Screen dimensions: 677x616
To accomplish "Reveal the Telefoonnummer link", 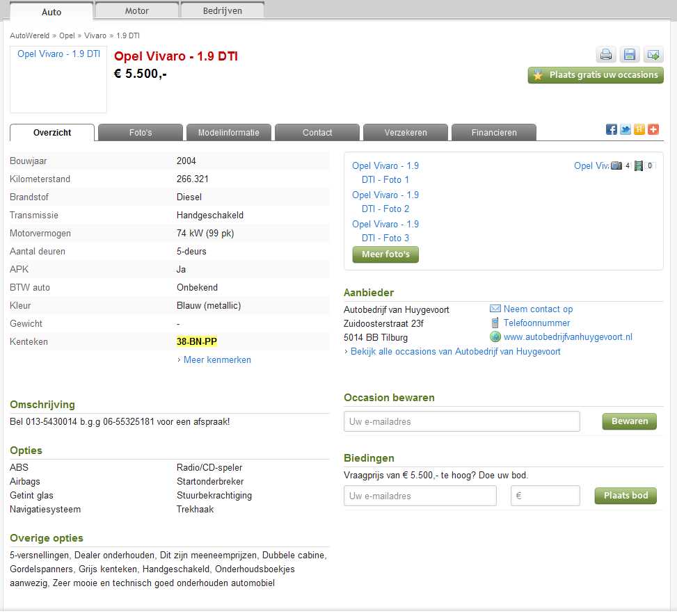I will (x=536, y=323).
